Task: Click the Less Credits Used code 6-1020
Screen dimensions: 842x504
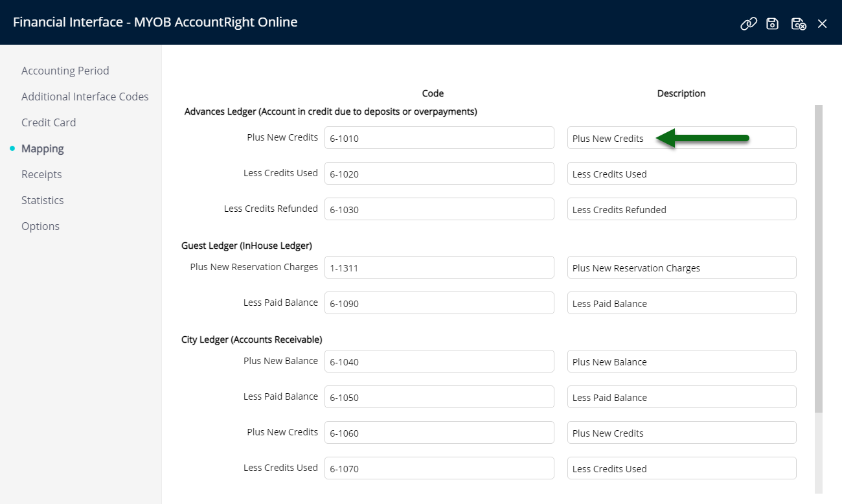Action: point(439,174)
